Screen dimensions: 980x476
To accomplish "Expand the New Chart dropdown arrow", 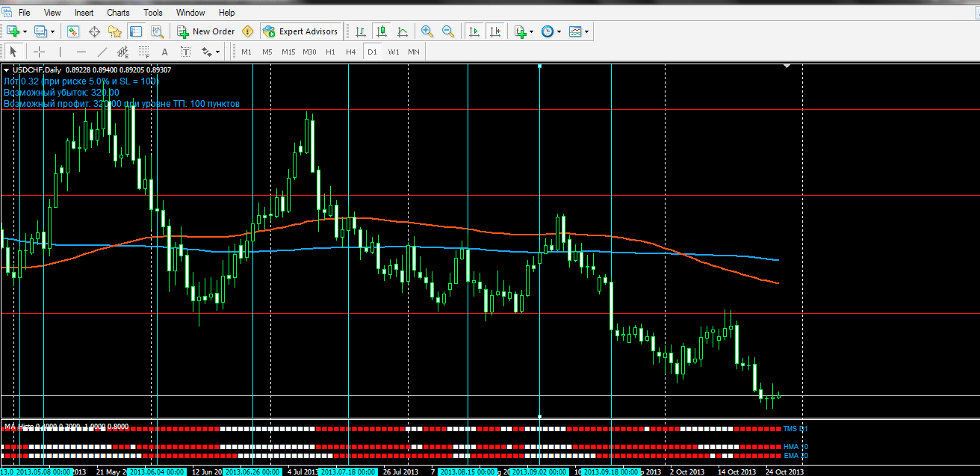I will pos(25,32).
